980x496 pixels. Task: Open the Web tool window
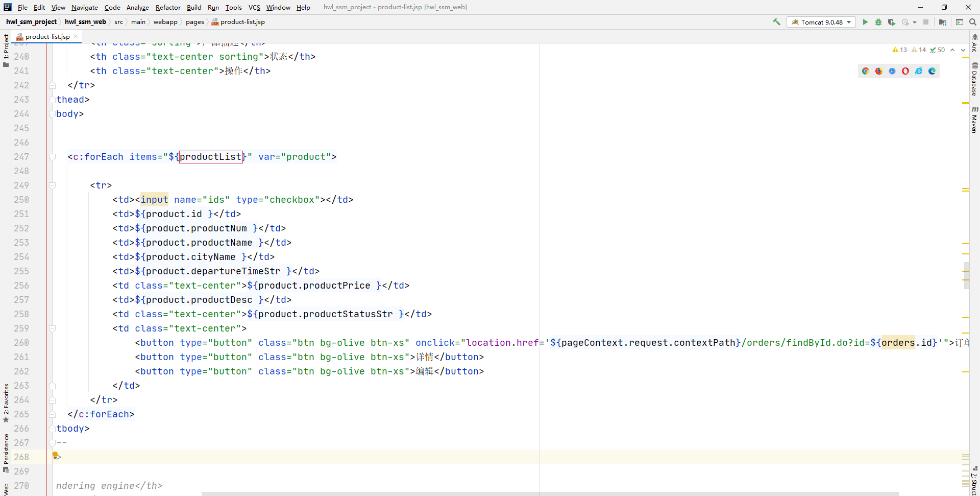6,489
